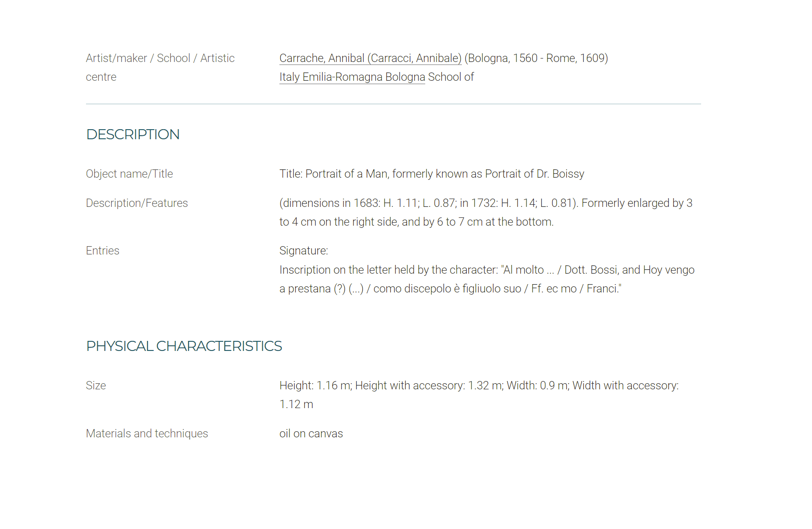Click the Portrait of a Man title text
Image resolution: width=812 pixels, height=529 pixels.
pos(431,174)
